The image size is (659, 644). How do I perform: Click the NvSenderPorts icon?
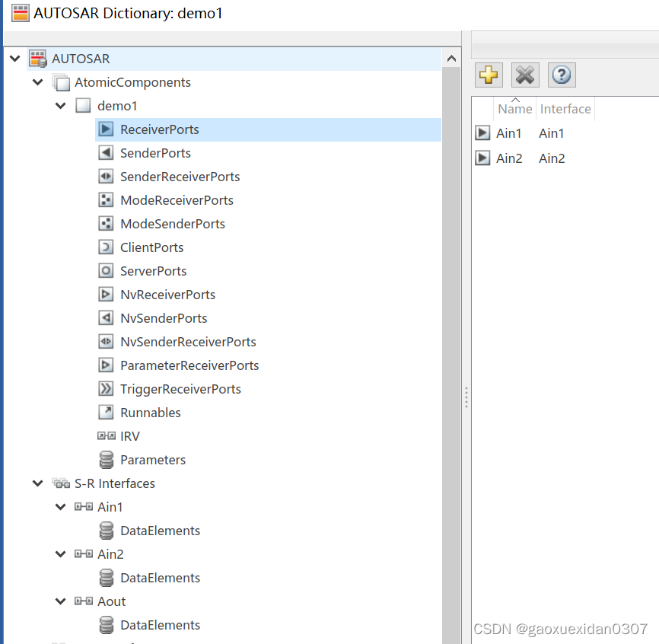point(106,317)
